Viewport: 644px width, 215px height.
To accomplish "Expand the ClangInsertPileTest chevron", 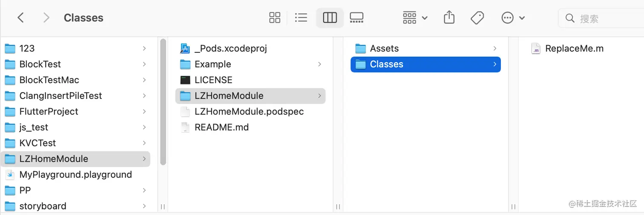I will point(144,96).
